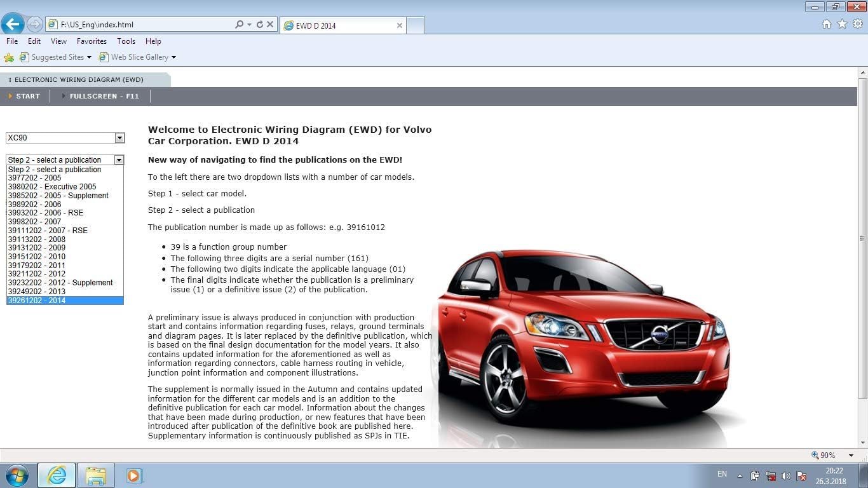Click the Internet Explorer back navigation arrow
This screenshot has width=868, height=488.
point(12,24)
